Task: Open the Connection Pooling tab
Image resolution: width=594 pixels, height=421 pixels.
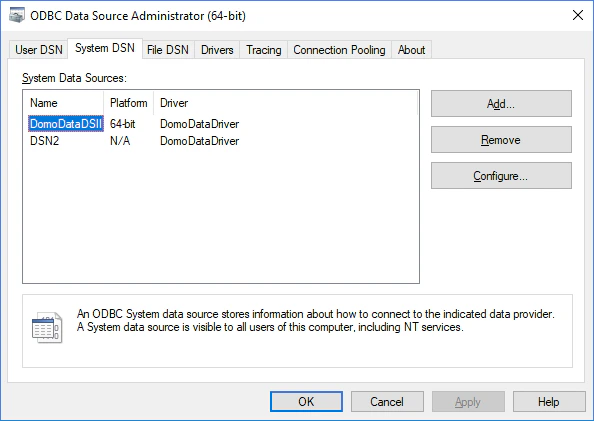Action: pos(339,50)
